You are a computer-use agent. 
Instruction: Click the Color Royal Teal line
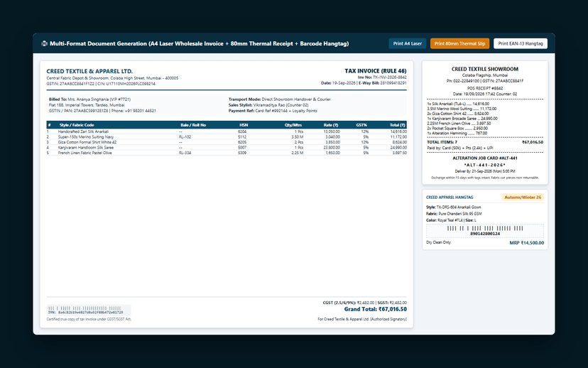451,220
